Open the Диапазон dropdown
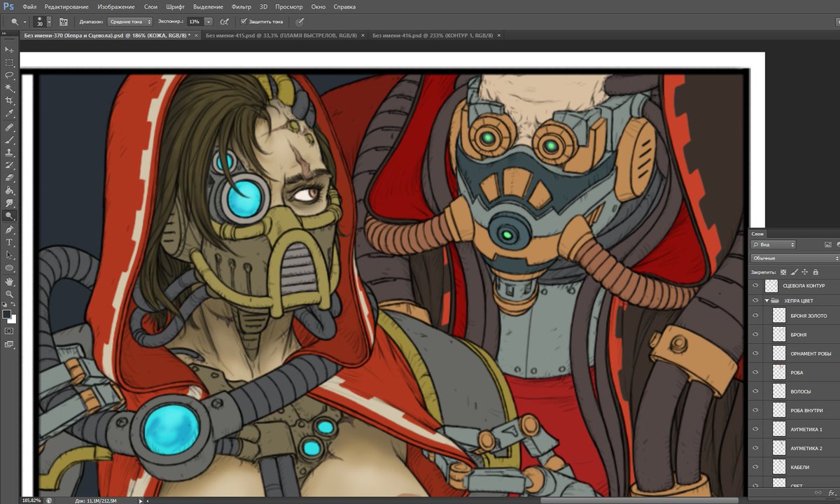 click(x=129, y=21)
